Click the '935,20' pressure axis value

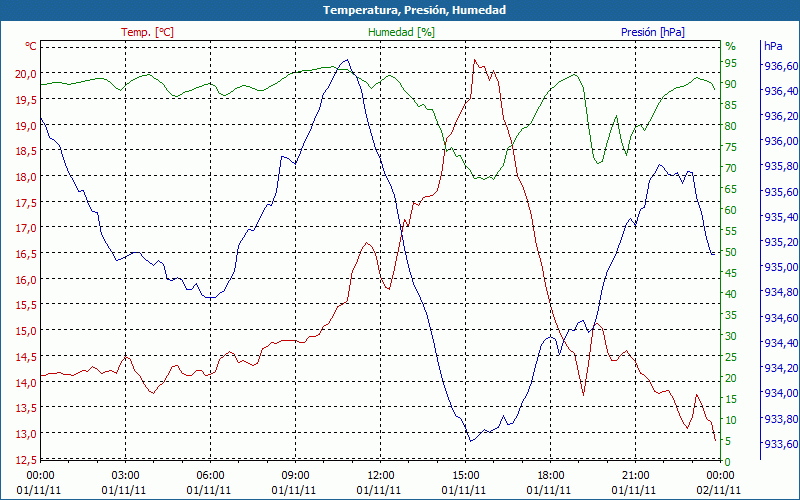pos(781,242)
